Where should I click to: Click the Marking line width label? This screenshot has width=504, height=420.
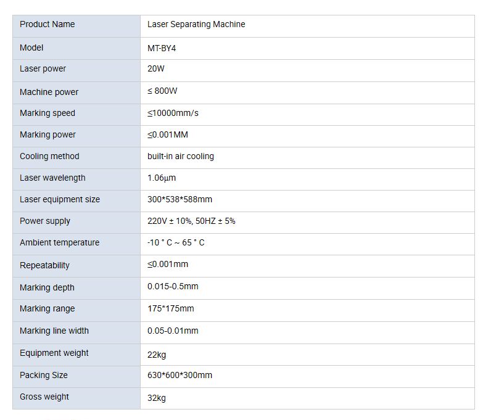(54, 331)
